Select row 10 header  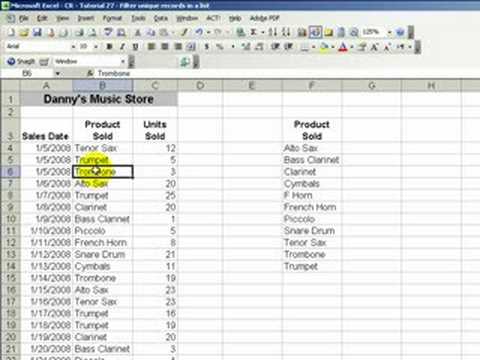(x=10, y=219)
